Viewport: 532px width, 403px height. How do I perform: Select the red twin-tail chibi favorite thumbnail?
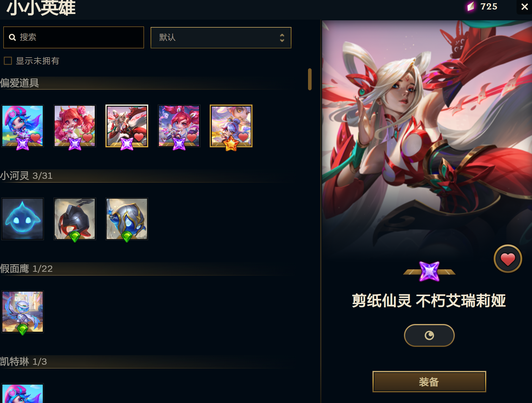click(179, 126)
